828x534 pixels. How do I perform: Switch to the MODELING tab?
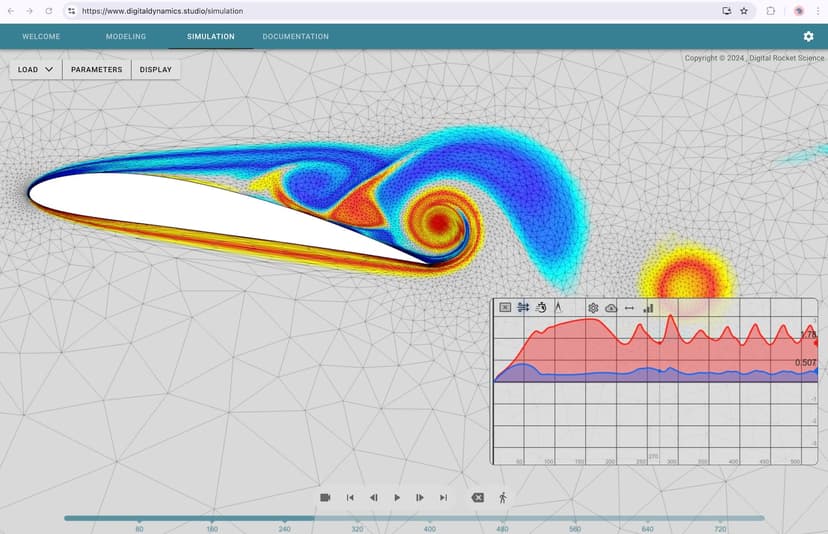click(126, 37)
